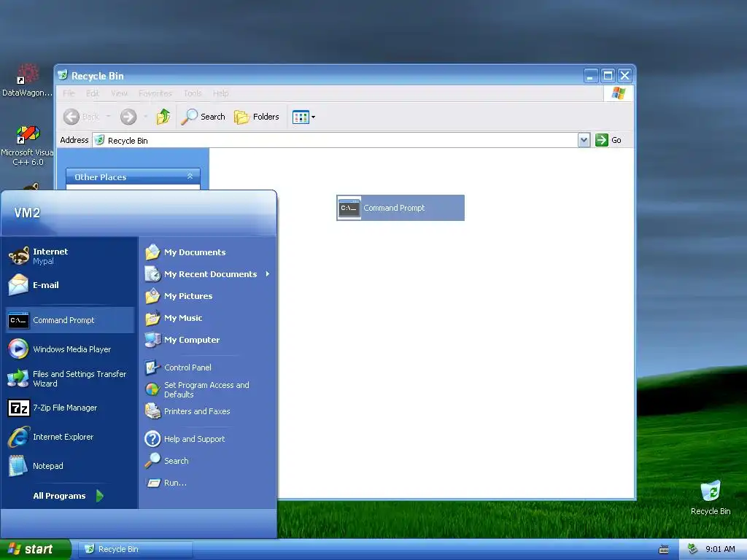Open Back history dropdown arrow
This screenshot has height=560, width=747.
point(108,117)
